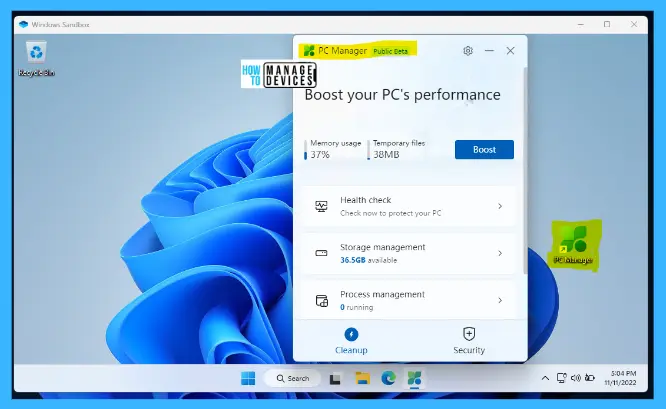
Task: Open Process management card
Action: point(409,300)
